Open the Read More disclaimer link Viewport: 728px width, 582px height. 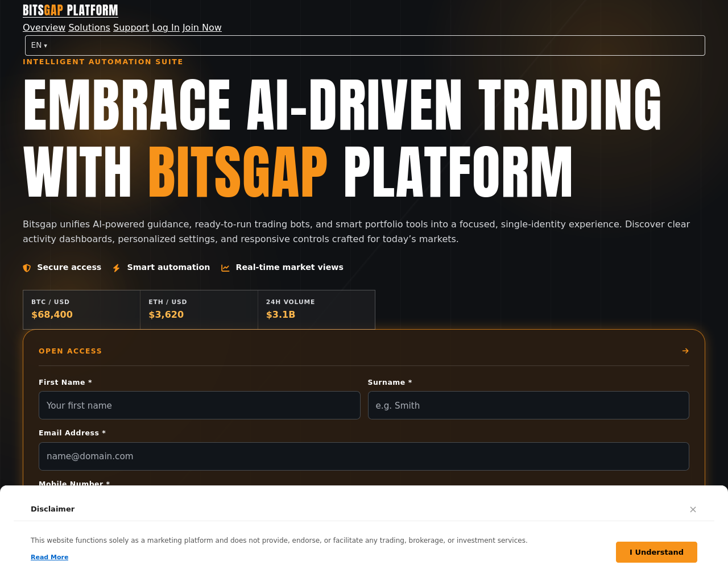(x=49, y=557)
